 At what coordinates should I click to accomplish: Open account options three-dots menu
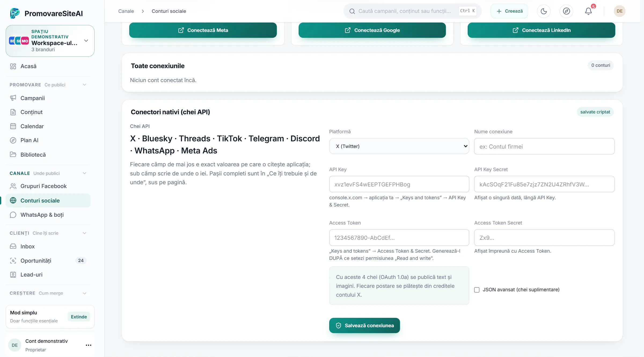(89, 345)
